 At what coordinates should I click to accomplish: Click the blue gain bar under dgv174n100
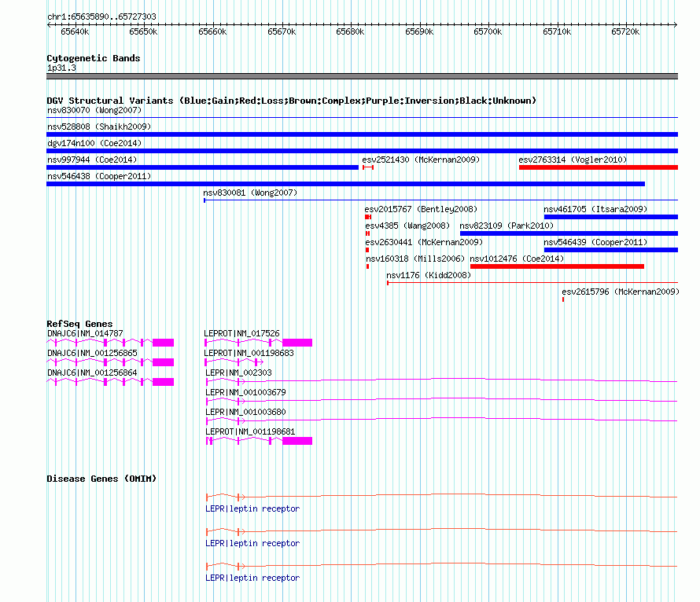[x=362, y=151]
